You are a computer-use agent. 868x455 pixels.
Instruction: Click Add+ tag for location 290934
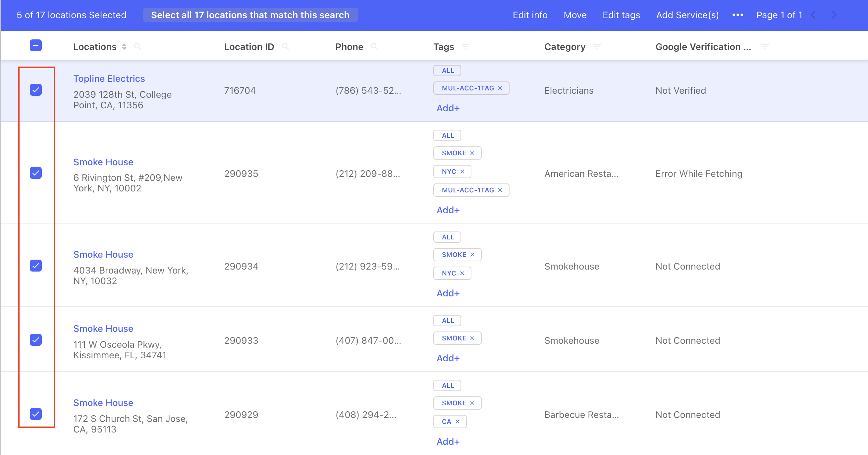448,293
